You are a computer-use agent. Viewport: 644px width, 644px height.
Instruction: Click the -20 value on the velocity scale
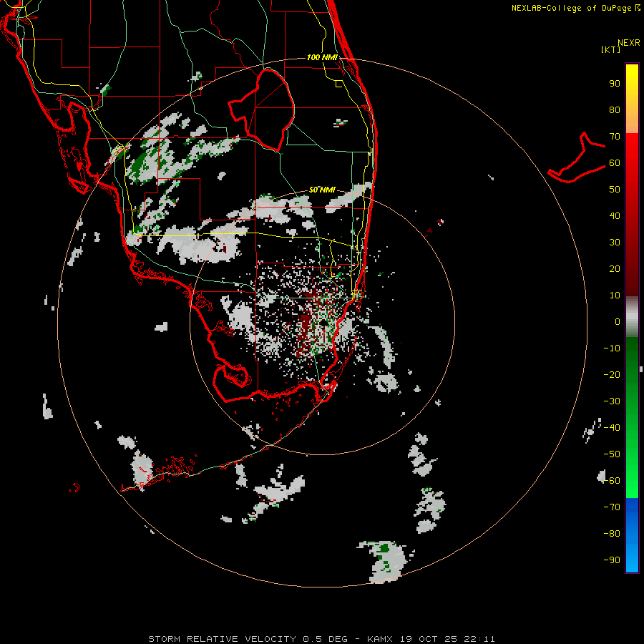click(612, 374)
